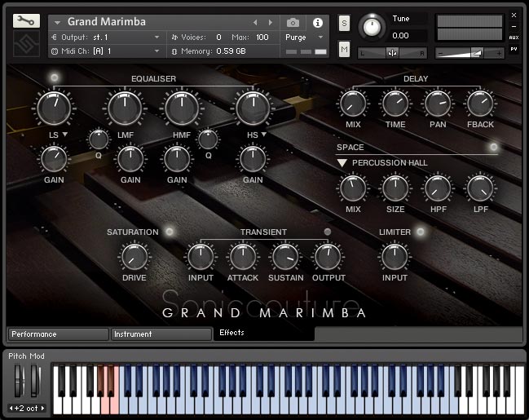Solo the instrument with S button
Screen dimensions: 529x420
(x=344, y=24)
